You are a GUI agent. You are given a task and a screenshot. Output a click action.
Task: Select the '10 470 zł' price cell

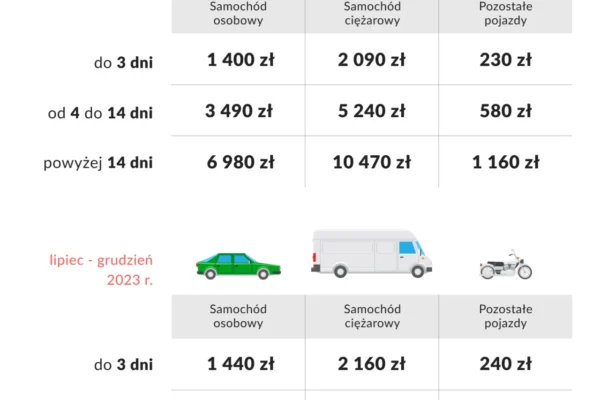pos(372,162)
